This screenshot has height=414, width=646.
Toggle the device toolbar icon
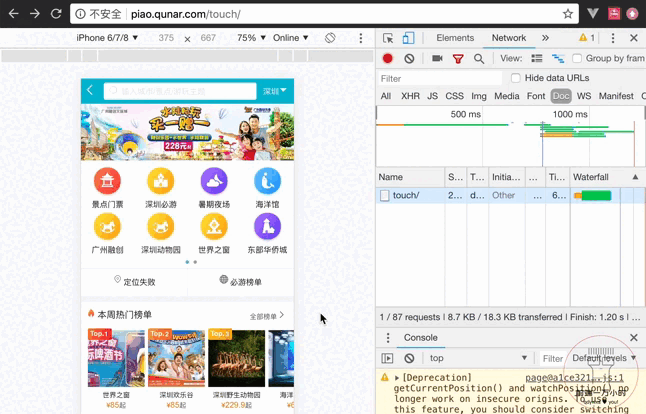click(x=408, y=38)
